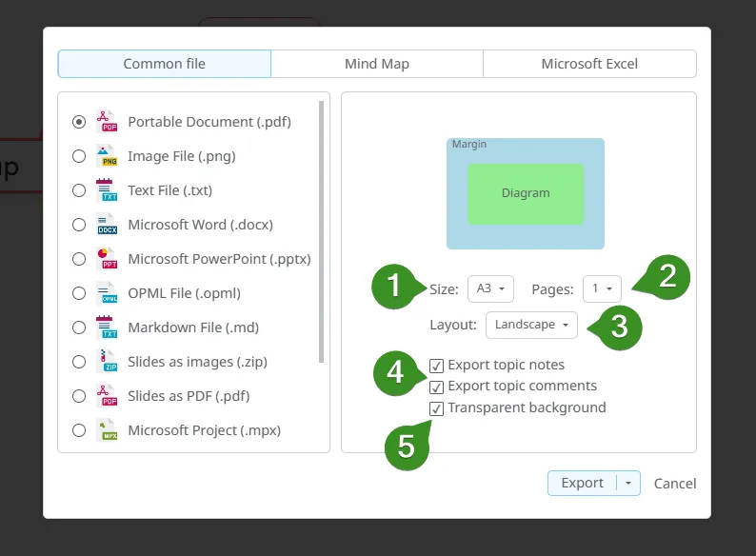756x556 pixels.
Task: Click the PDF icon for Portable Document
Action: 106,122
